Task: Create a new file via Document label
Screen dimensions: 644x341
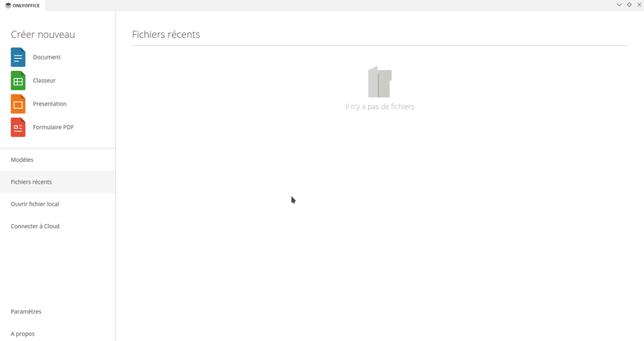Action: tap(47, 57)
